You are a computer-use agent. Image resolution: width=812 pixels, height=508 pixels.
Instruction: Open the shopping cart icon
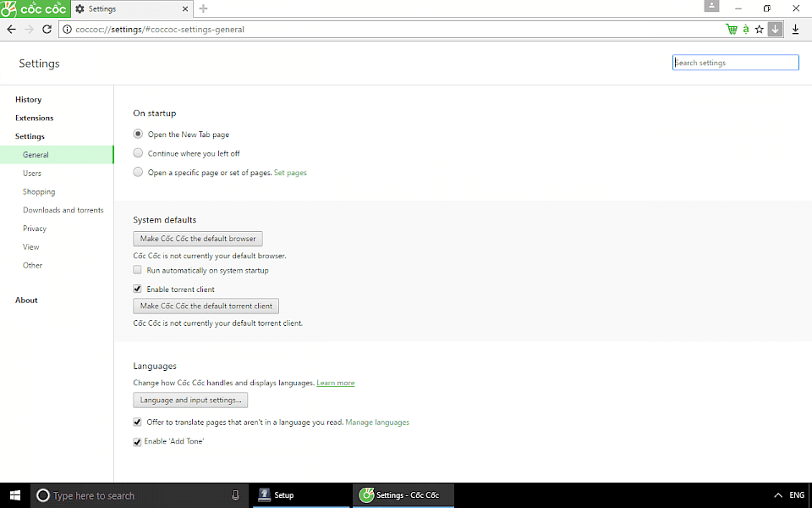731,30
